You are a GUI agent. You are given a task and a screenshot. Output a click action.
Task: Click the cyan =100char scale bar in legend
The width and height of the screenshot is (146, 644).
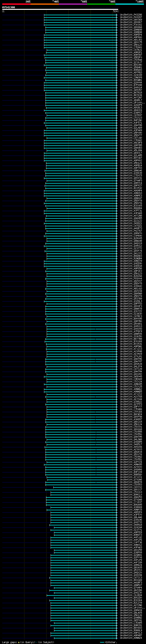click(102, 642)
